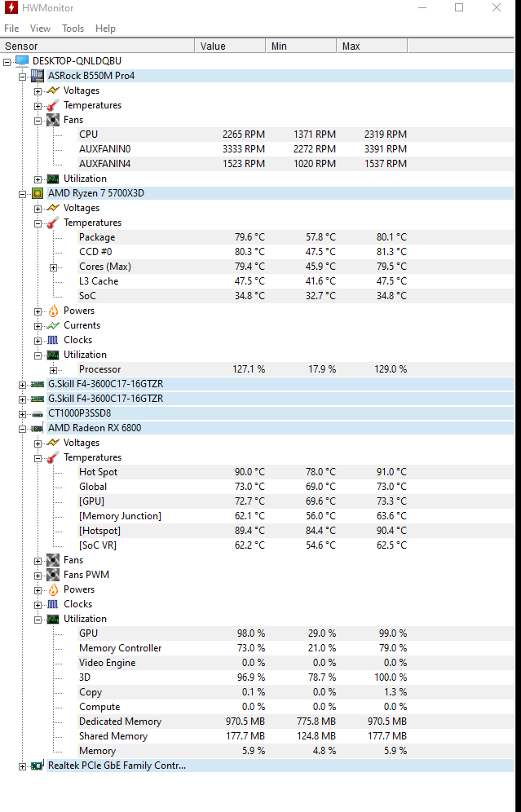Click the desktop computer icon
Viewport: 521px width, 812px height.
pyautogui.click(x=22, y=60)
